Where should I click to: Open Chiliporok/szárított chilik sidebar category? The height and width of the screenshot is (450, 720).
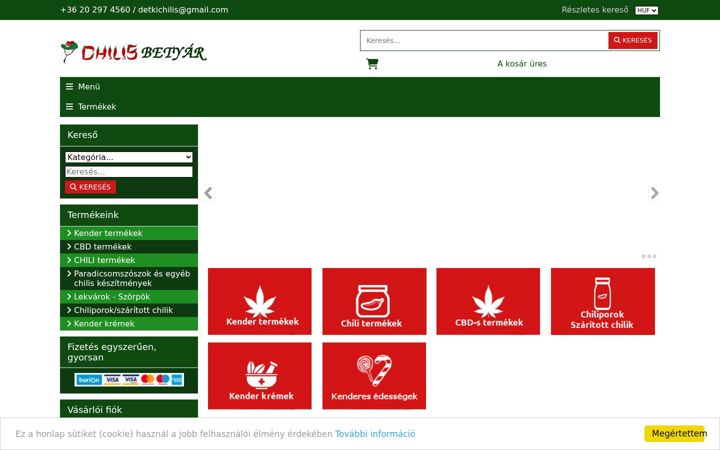[129, 310]
